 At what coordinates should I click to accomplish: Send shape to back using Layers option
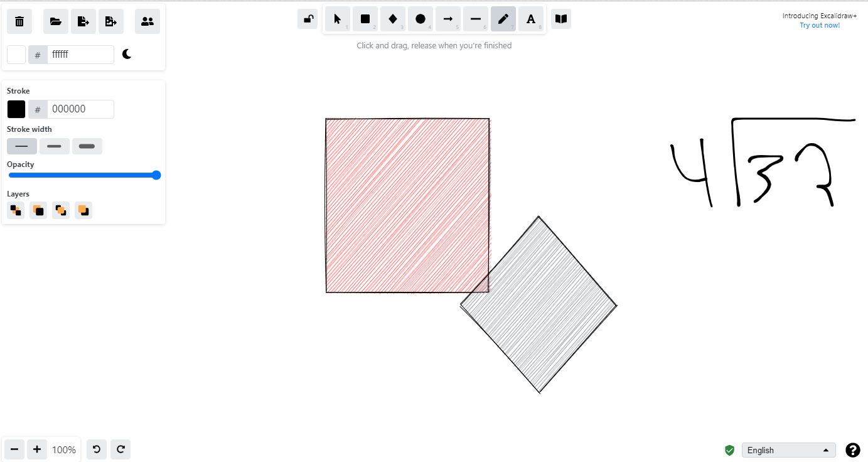15,210
